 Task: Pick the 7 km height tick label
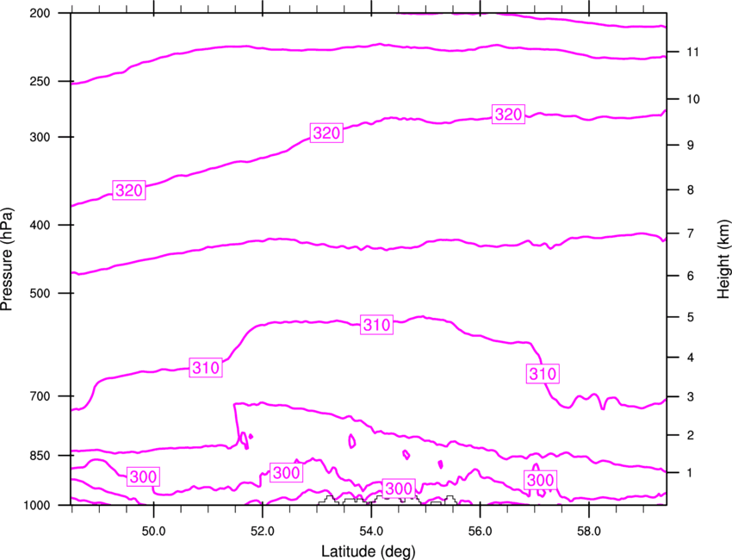(x=691, y=233)
